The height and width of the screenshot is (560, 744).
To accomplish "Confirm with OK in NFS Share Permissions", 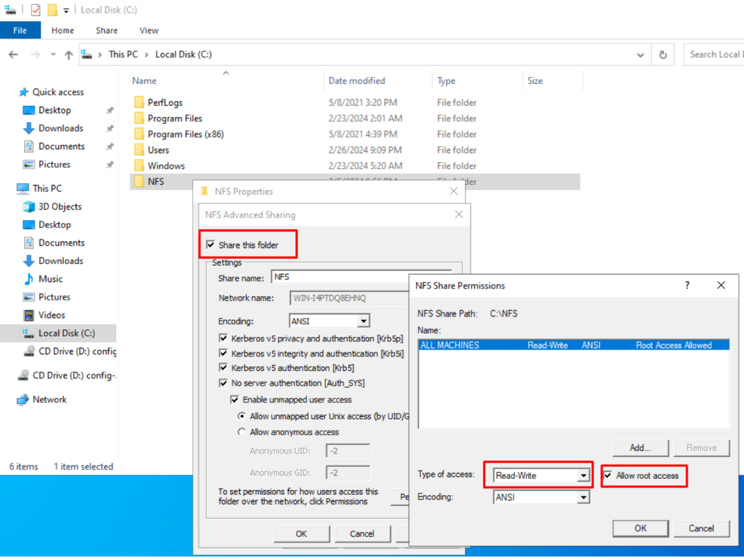I will [640, 528].
